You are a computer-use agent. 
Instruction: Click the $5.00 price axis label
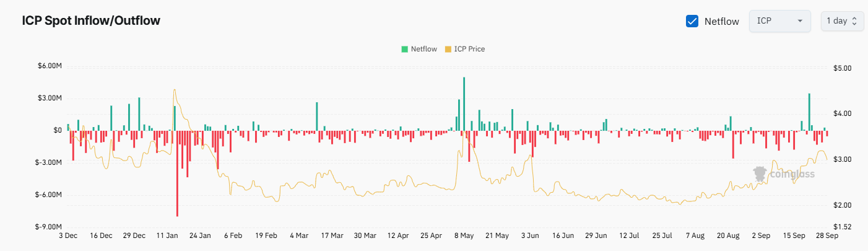(x=843, y=68)
